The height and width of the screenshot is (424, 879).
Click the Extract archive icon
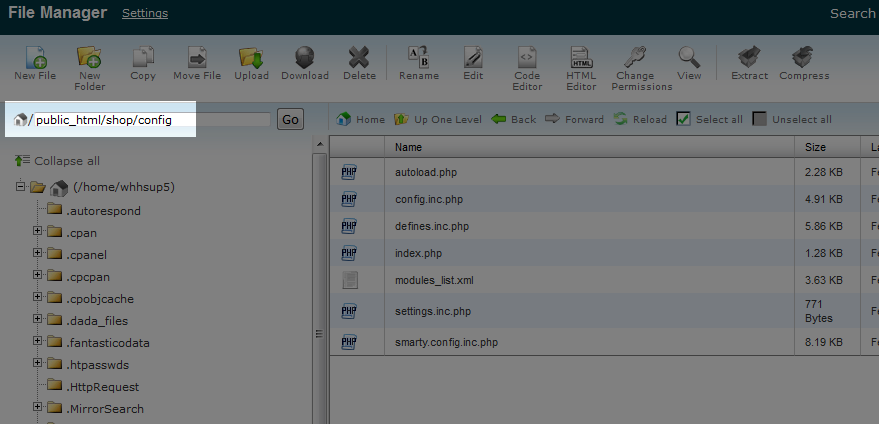[749, 59]
